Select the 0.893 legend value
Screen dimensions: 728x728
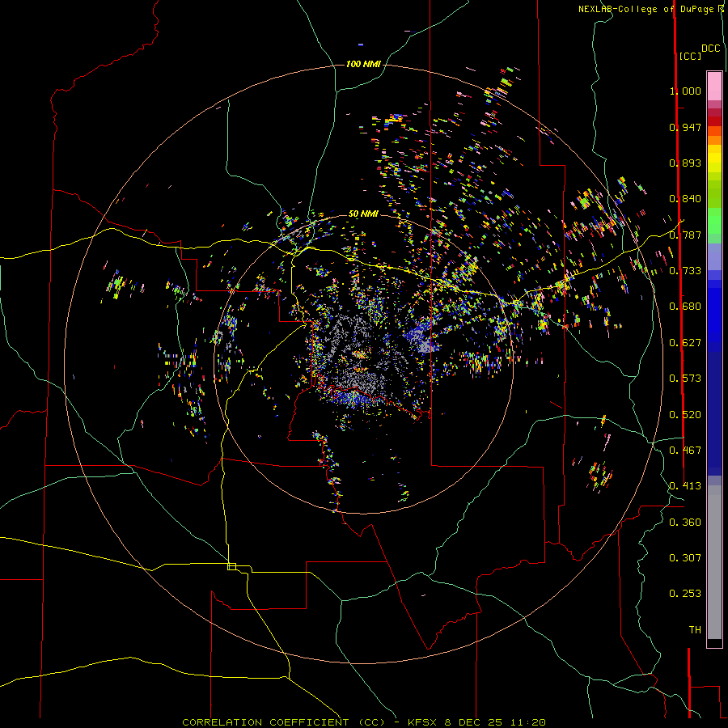(685, 163)
